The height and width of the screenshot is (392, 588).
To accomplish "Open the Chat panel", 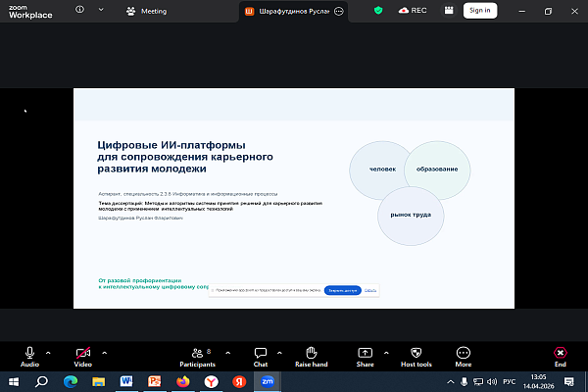I will 261,353.
